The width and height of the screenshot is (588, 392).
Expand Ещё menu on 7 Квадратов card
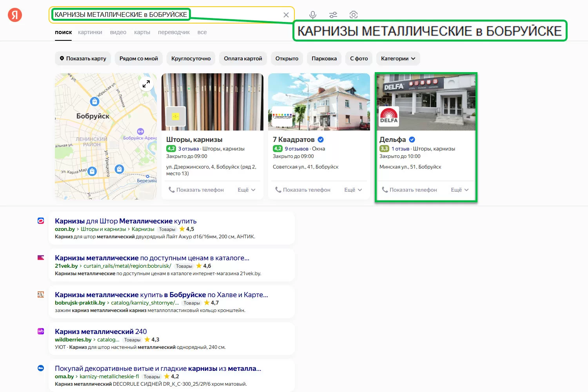(353, 190)
